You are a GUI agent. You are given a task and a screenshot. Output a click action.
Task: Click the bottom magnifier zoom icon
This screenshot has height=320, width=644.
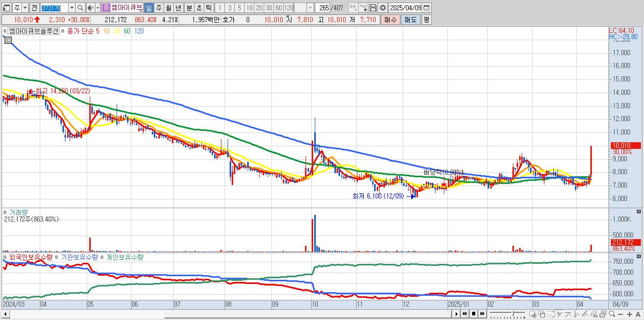612,314
